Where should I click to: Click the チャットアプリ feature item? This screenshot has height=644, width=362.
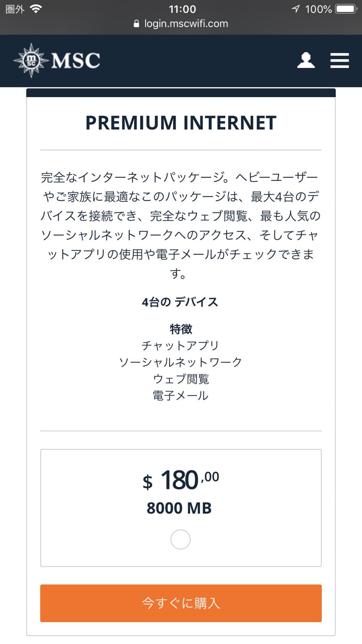click(x=180, y=346)
